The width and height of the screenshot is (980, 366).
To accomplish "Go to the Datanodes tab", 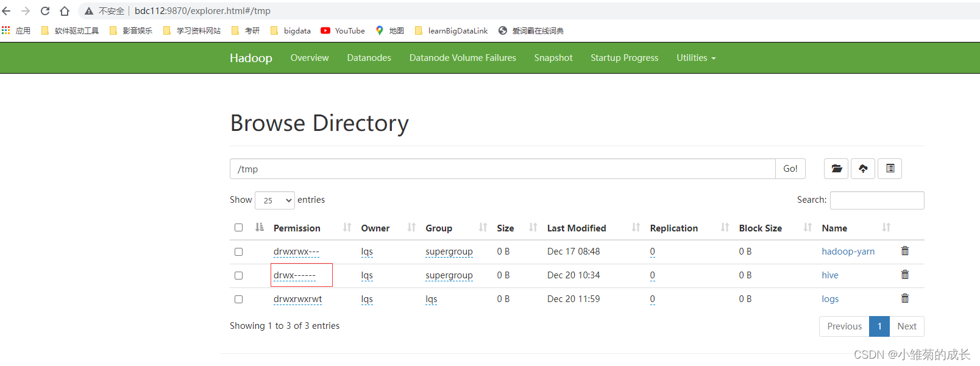I will click(369, 58).
